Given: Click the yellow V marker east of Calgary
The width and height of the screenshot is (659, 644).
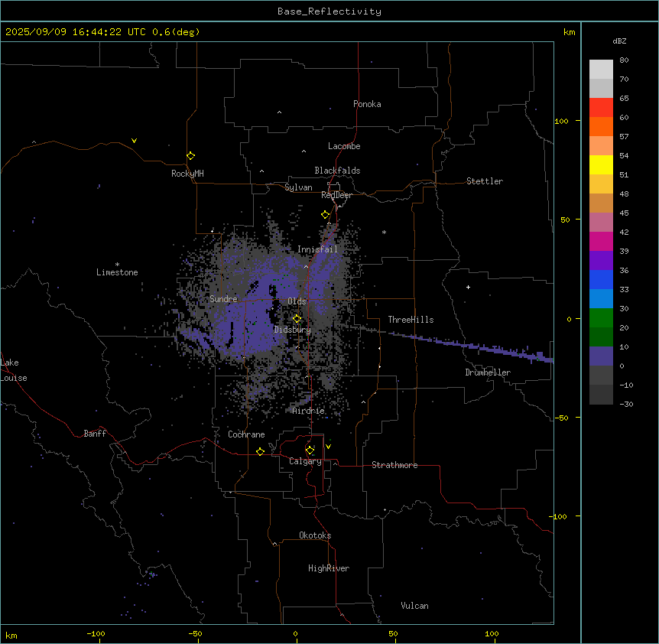Looking at the screenshot, I should tap(328, 447).
